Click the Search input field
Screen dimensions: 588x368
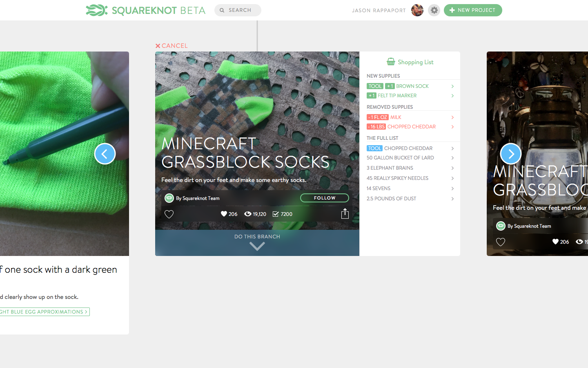click(238, 10)
